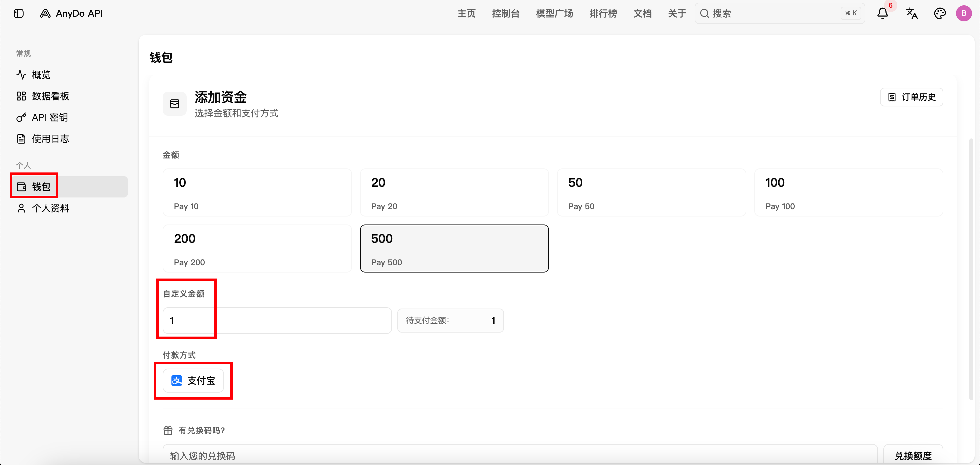Select 钱包 in the sidebar
980x465 pixels.
(x=70, y=186)
